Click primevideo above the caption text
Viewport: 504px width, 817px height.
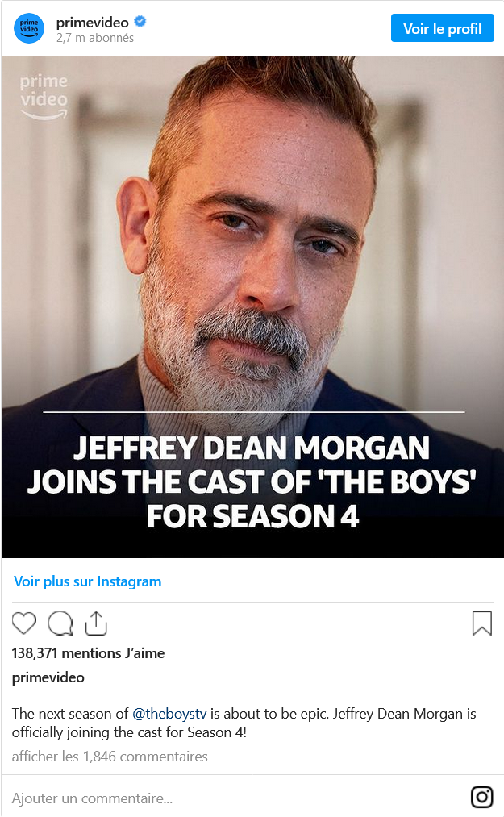pyautogui.click(x=47, y=677)
